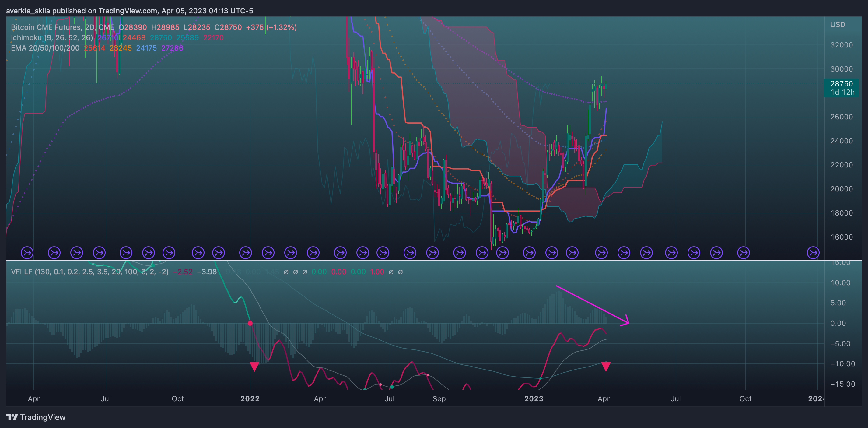Select the VFI LF indicator legend
The image size is (868, 428).
tap(89, 272)
